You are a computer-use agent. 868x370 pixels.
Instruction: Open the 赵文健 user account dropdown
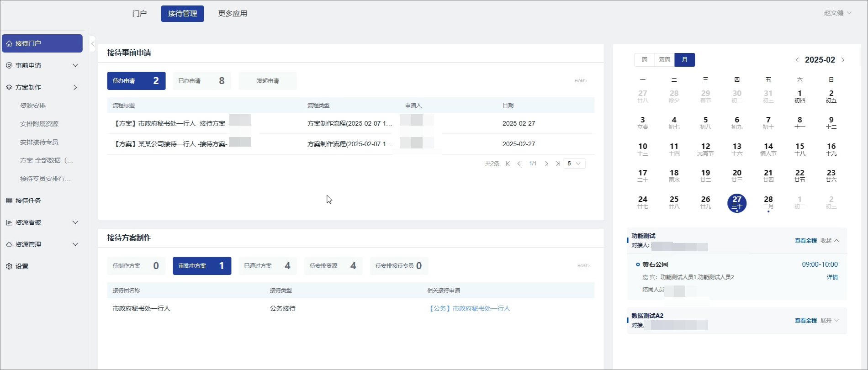point(838,13)
